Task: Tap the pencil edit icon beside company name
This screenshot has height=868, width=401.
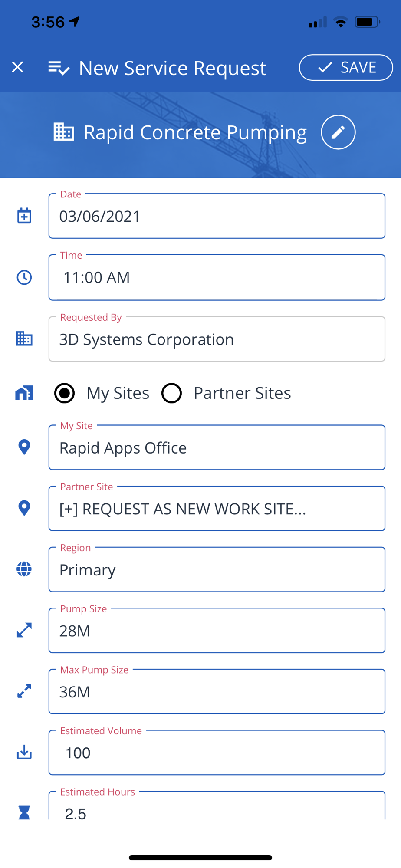Action: point(338,132)
